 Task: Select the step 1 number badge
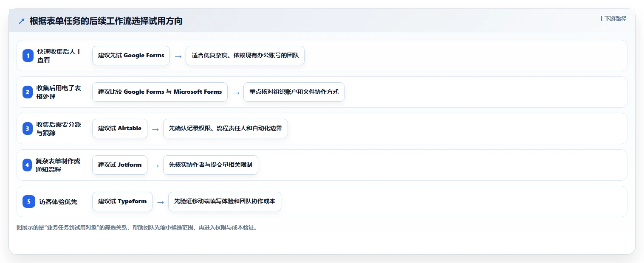(x=28, y=56)
